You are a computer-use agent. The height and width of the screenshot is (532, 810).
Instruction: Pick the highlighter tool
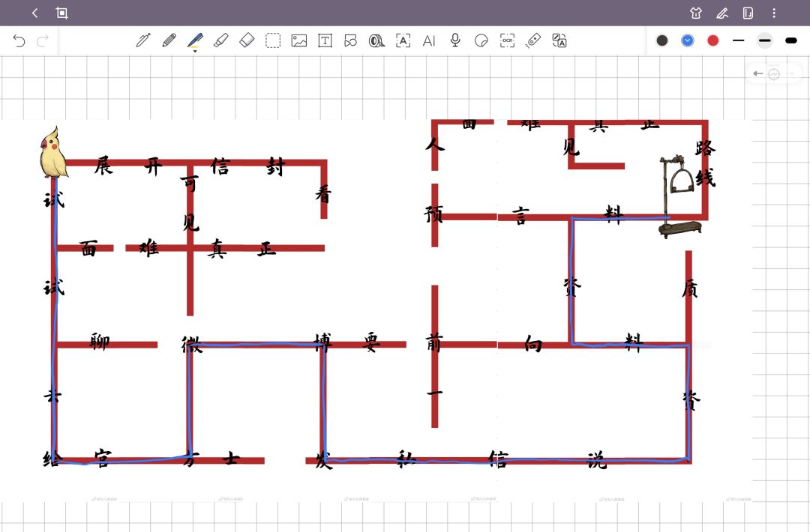coord(220,40)
